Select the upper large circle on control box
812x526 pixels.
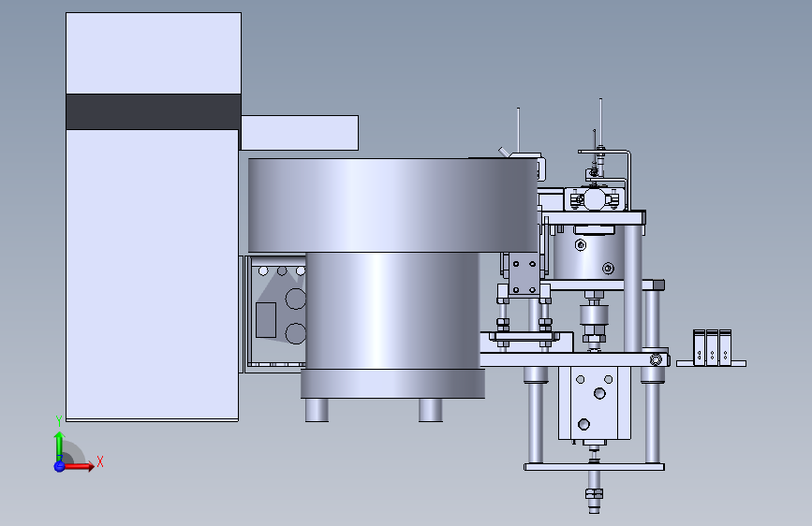point(296,299)
